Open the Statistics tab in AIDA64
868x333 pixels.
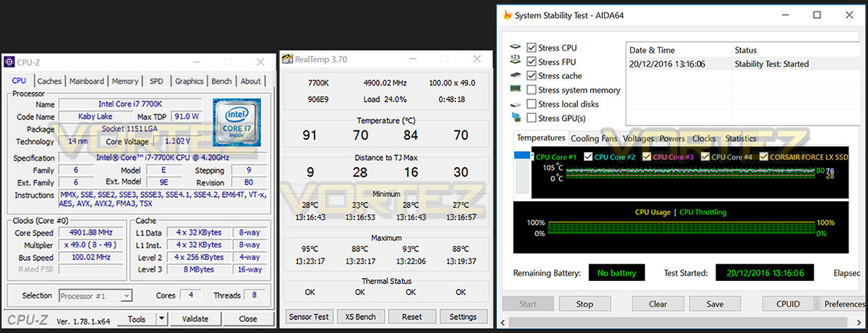tap(741, 138)
